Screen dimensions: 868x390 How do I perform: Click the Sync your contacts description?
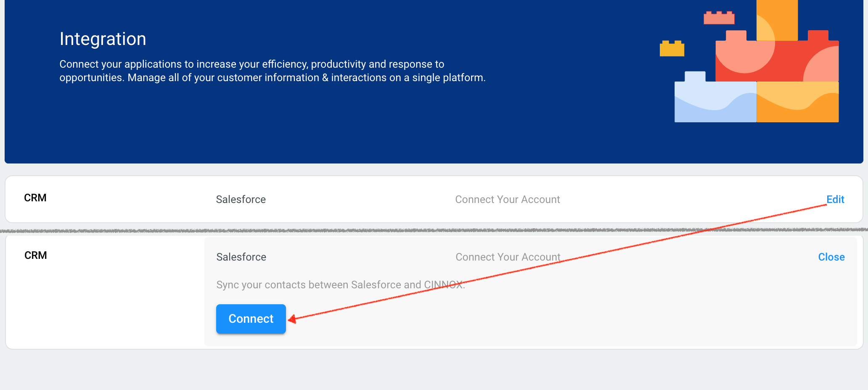pyautogui.click(x=340, y=285)
